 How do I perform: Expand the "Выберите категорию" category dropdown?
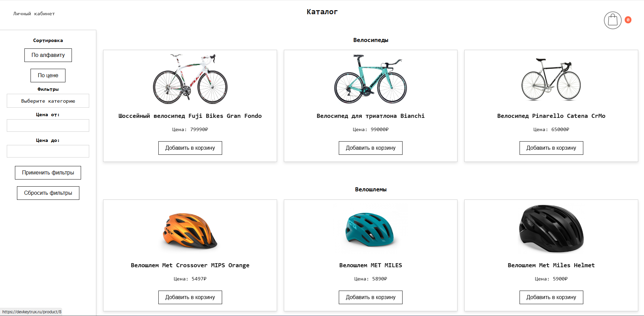coord(48,101)
